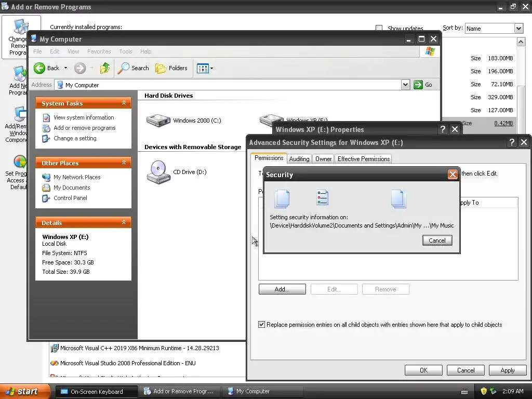Image resolution: width=532 pixels, height=399 pixels.
Task: Open the Sort by Name dropdown
Action: [x=518, y=29]
